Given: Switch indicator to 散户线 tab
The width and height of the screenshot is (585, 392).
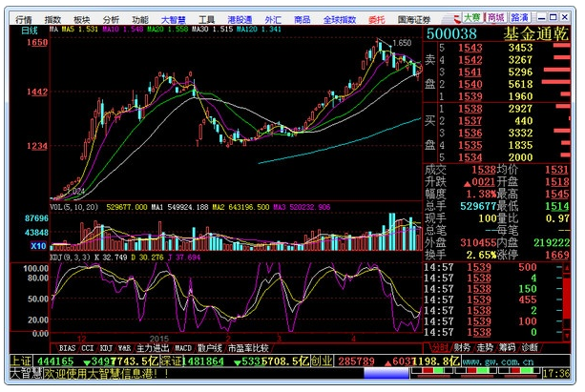Looking at the screenshot, I should 210,348.
